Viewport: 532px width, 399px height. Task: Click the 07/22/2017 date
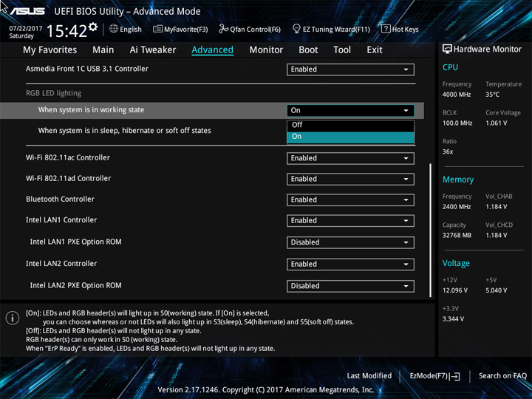26,29
